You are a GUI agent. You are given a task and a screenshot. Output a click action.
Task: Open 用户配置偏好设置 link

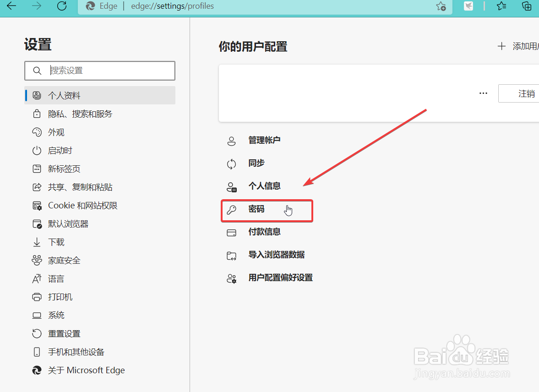point(280,278)
